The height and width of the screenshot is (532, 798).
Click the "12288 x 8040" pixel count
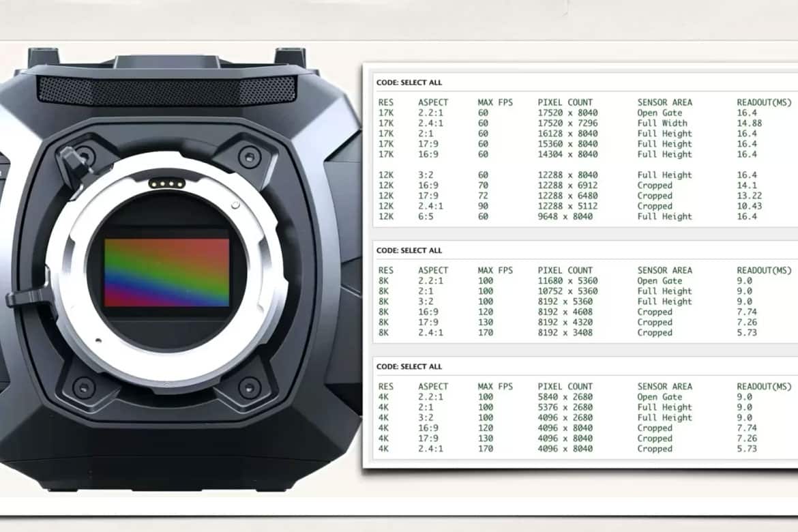coord(567,175)
